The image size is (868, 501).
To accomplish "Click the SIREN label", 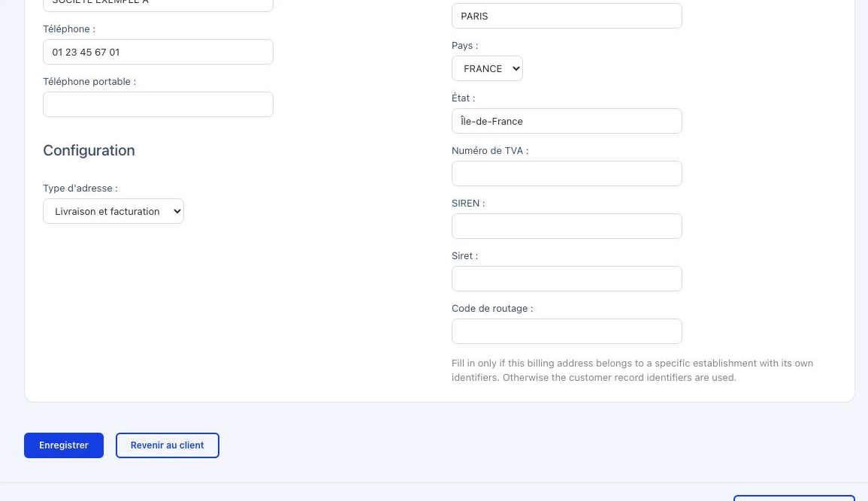I will tap(468, 203).
